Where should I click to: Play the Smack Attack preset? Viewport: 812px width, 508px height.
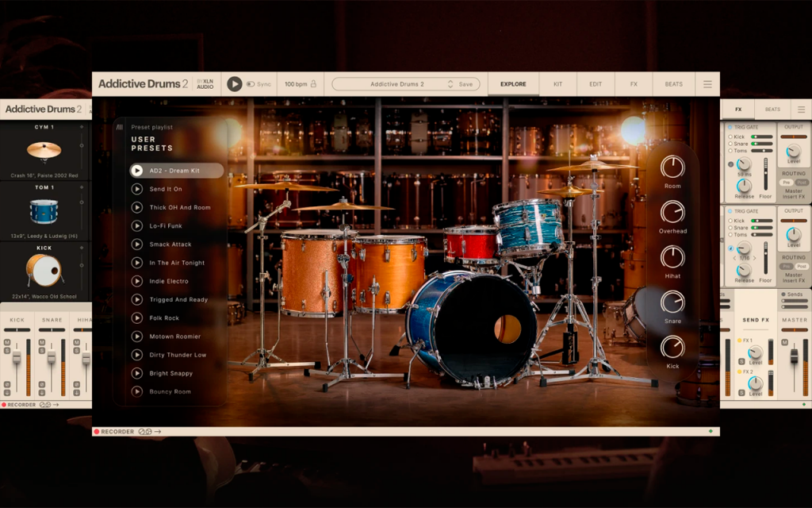(136, 244)
